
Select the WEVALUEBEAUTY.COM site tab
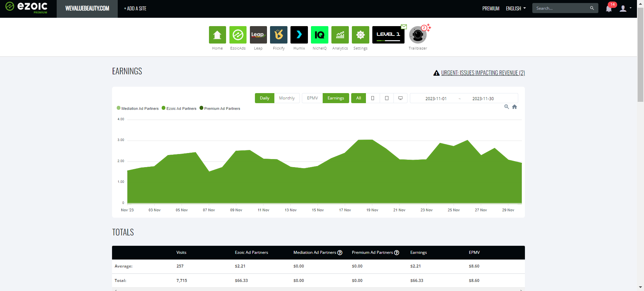[87, 9]
